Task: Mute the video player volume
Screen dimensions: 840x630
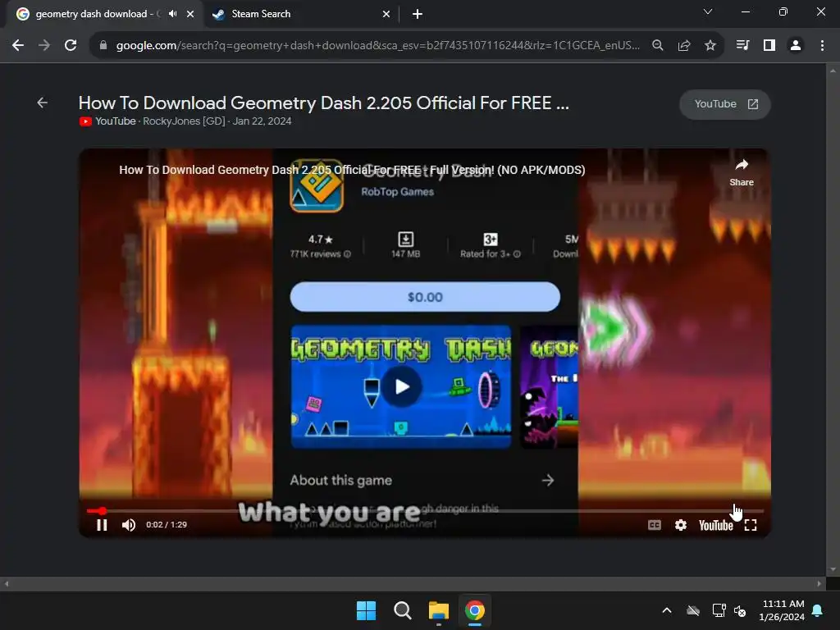Action: click(129, 525)
